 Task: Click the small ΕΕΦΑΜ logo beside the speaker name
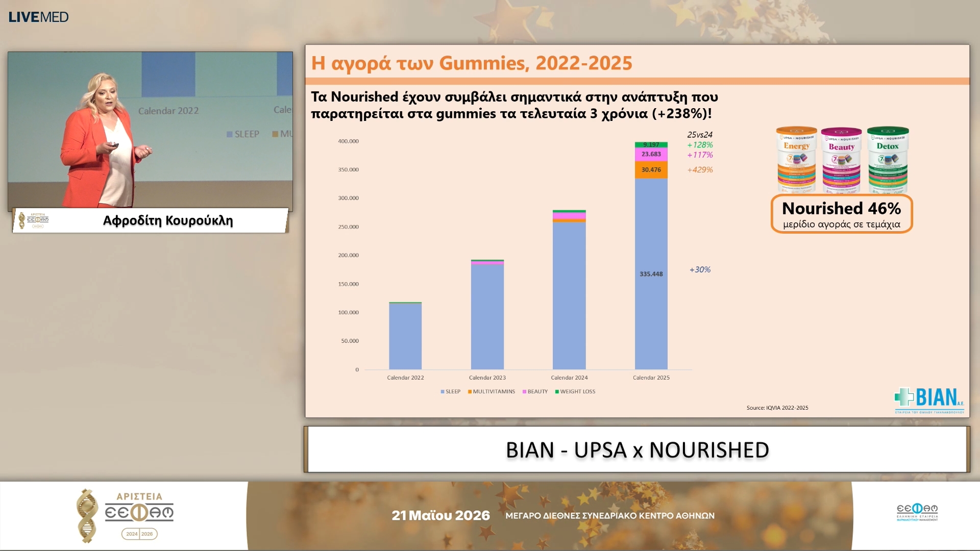click(x=34, y=220)
